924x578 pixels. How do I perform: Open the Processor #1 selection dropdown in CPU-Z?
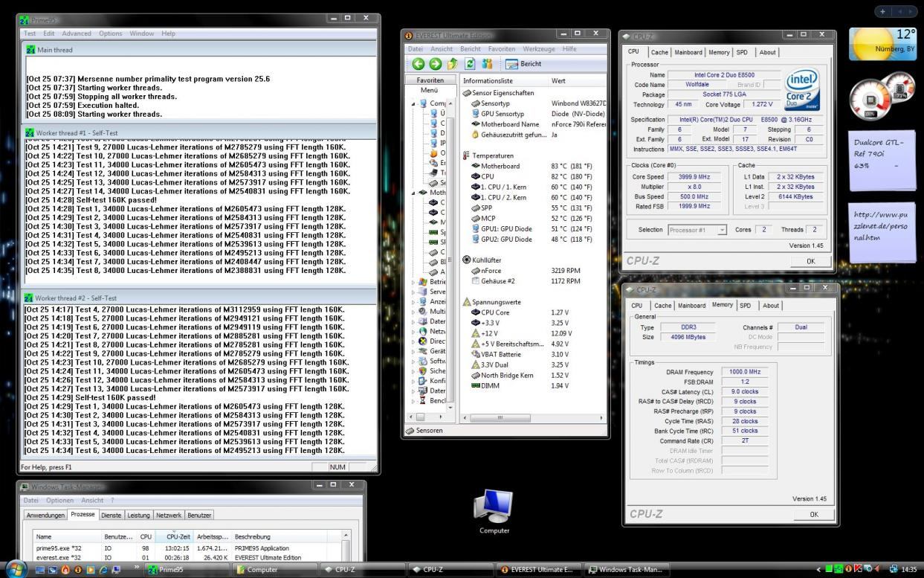click(697, 230)
